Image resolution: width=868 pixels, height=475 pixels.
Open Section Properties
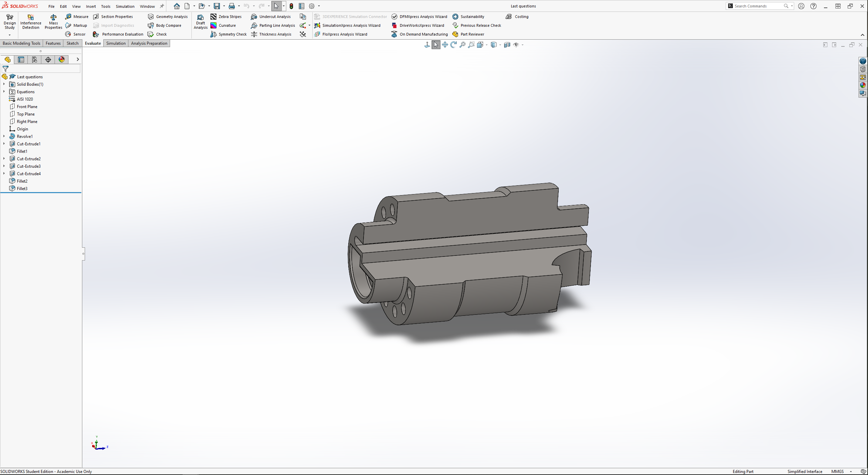(113, 17)
